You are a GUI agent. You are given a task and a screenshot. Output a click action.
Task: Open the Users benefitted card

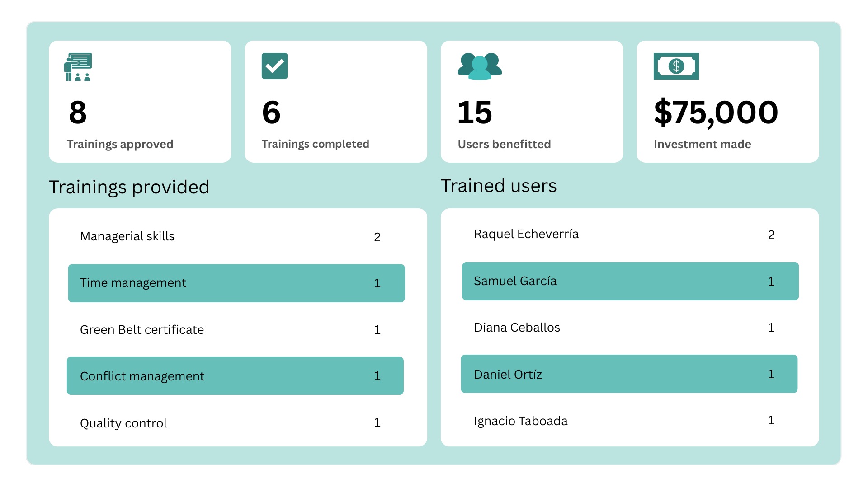click(x=532, y=102)
